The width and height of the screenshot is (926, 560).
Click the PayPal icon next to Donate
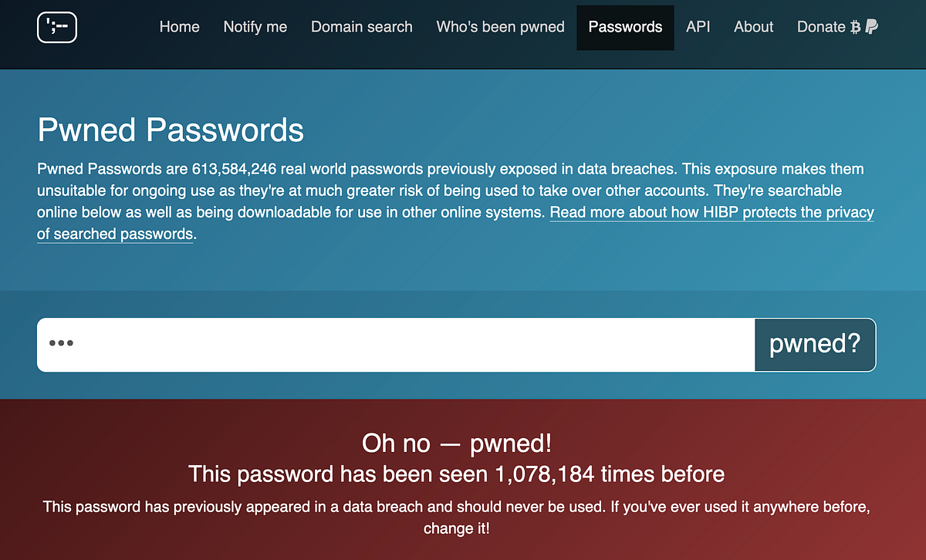pos(872,26)
